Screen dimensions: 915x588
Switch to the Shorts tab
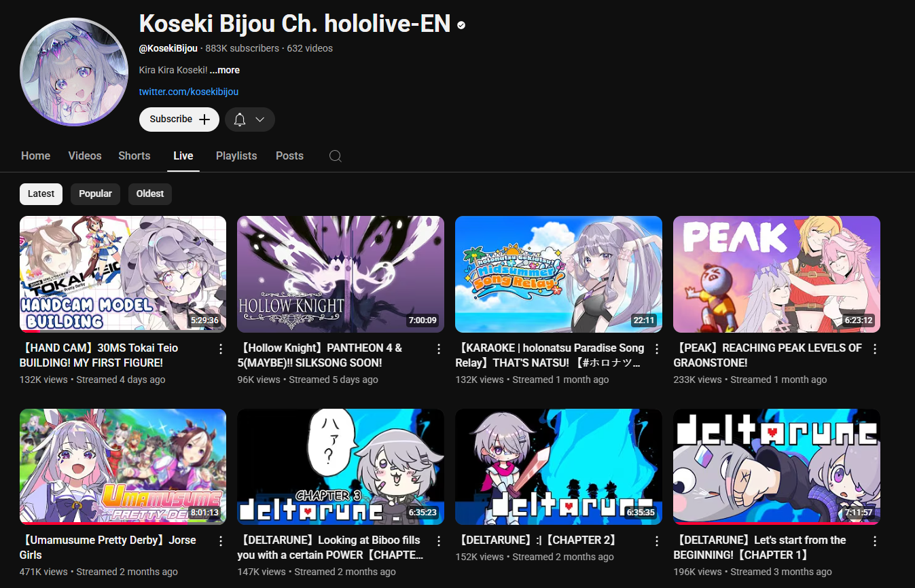click(134, 156)
